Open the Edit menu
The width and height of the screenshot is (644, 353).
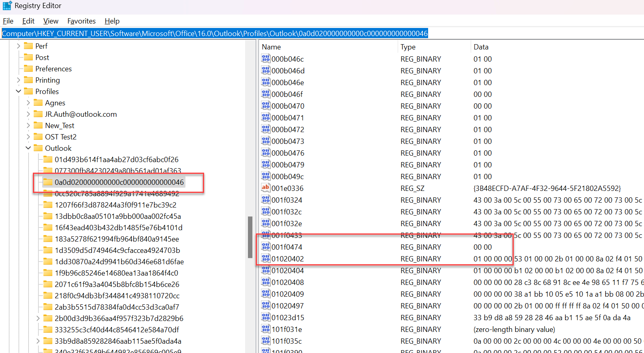tap(28, 21)
